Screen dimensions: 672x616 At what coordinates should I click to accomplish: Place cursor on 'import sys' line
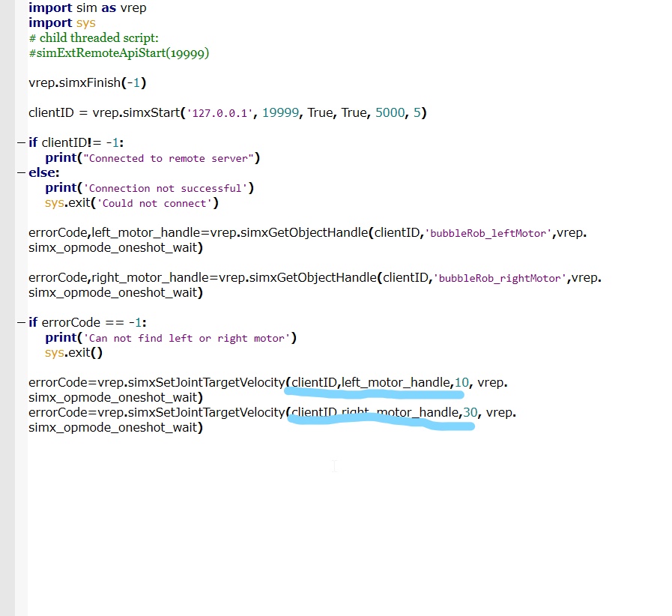tap(62, 22)
